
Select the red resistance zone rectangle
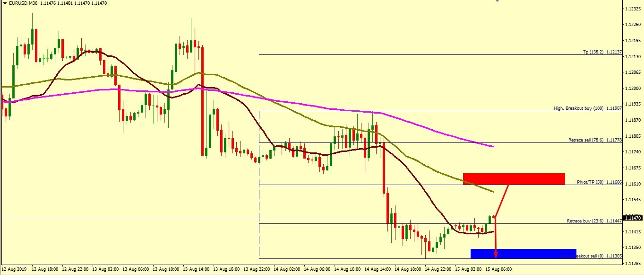[514, 178]
